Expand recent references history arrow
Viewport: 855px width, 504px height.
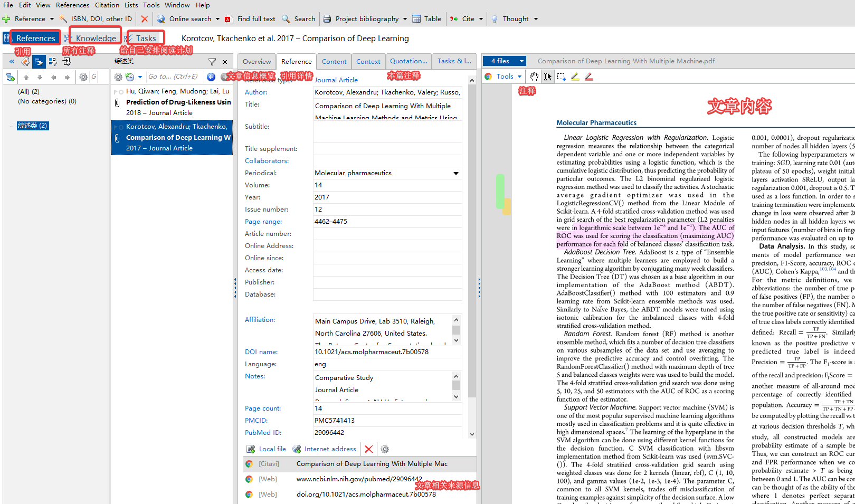pos(140,77)
